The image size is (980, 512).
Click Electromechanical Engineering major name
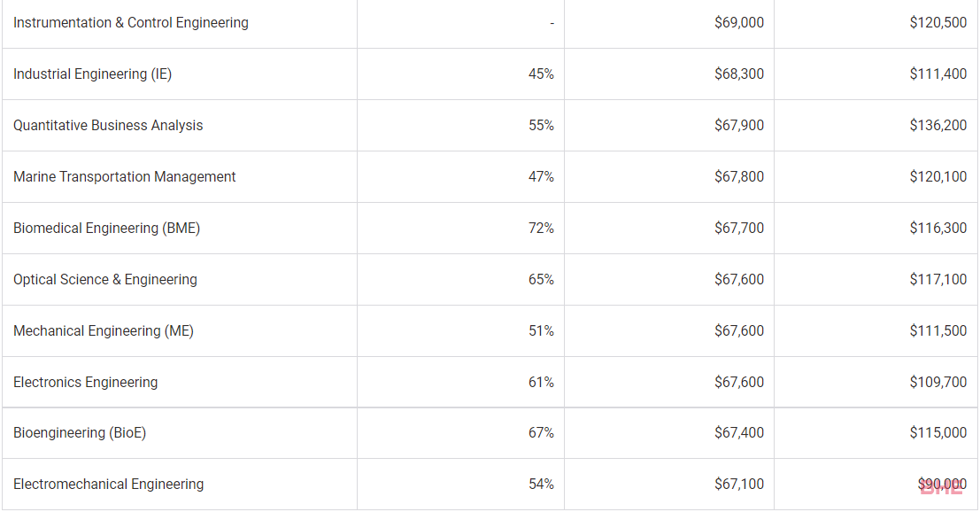(109, 484)
